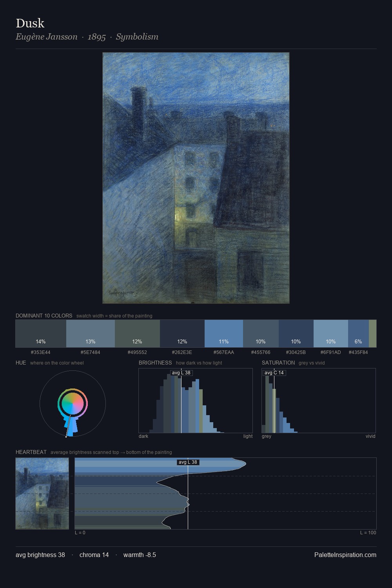Click the 'light' axis label
392x588 pixels.
point(248,436)
